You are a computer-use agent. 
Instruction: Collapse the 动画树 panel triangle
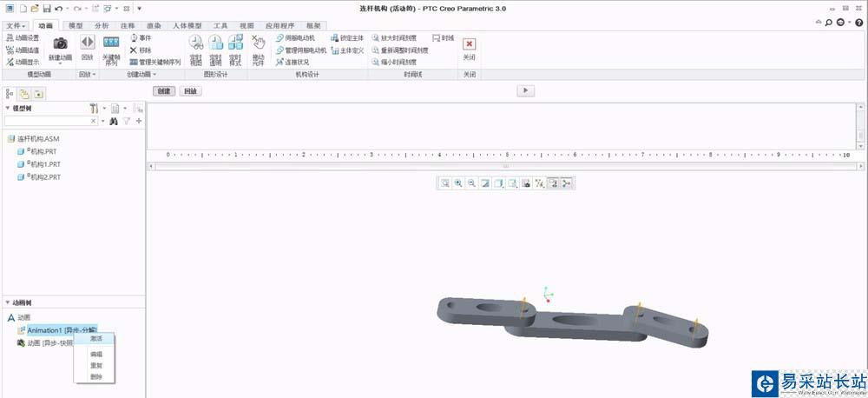7,302
